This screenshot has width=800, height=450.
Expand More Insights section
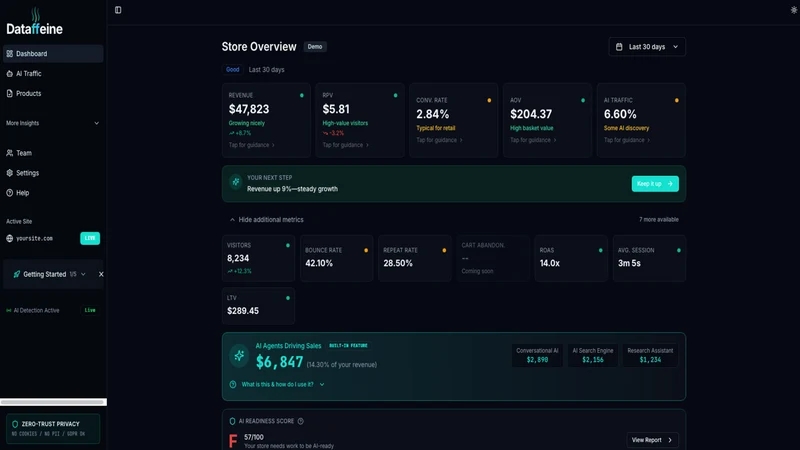53,123
